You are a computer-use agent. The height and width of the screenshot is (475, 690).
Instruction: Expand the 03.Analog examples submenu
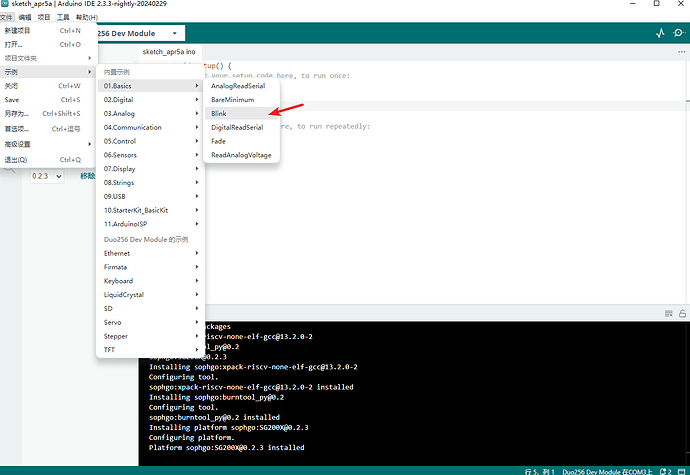(151, 114)
